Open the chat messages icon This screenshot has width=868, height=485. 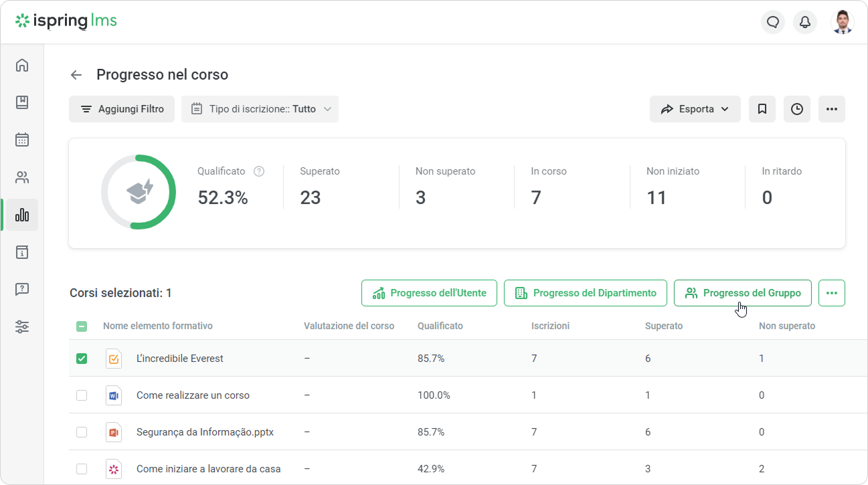pos(773,22)
